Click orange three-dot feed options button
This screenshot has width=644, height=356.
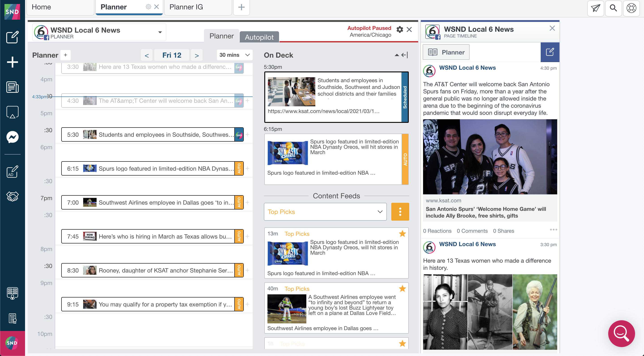(400, 212)
